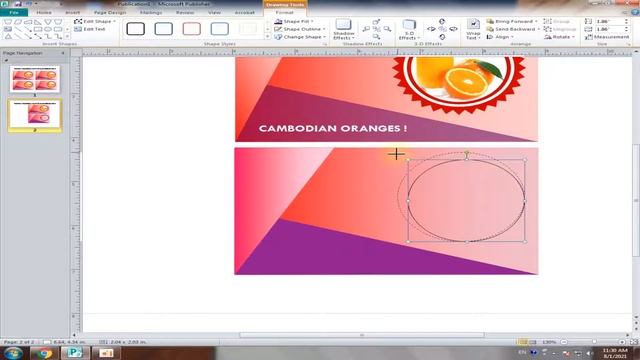
Task: Select page 1 thumbnail in Page Navigation
Action: [x=35, y=79]
